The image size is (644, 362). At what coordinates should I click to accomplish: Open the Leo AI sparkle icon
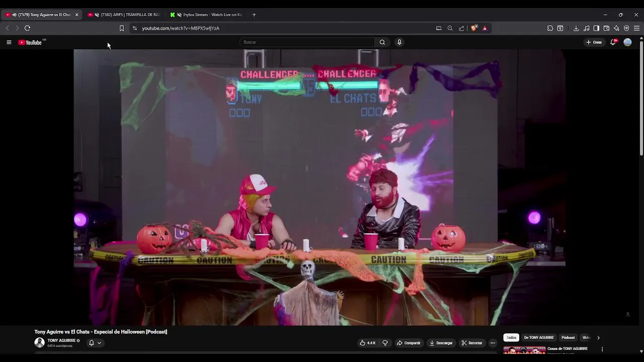(616, 28)
